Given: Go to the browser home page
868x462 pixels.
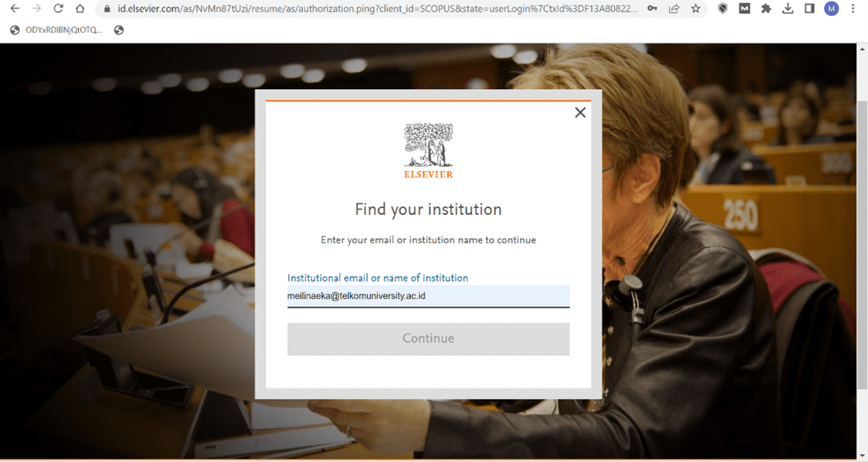Looking at the screenshot, I should [x=81, y=9].
